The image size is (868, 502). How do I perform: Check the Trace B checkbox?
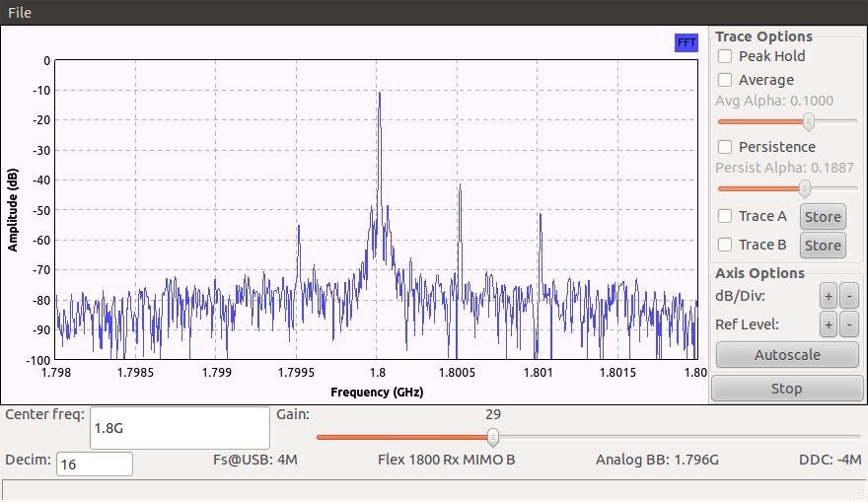point(725,245)
